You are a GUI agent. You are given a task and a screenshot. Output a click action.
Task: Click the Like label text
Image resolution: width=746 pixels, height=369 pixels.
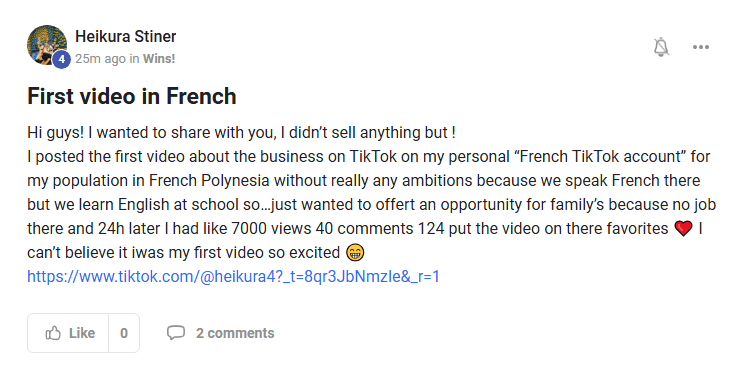(x=82, y=333)
